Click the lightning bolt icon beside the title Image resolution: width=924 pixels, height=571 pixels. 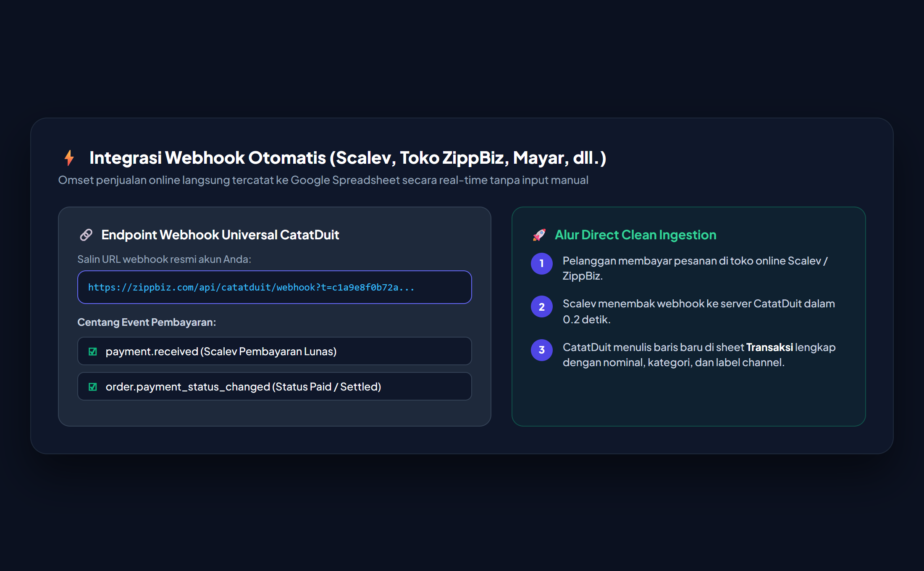[x=69, y=158]
